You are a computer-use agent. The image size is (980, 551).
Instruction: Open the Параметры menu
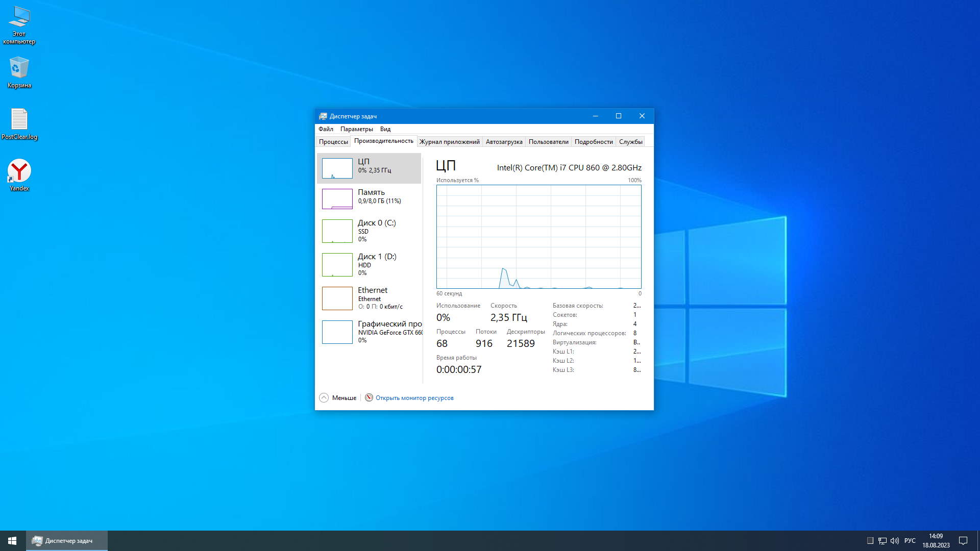(x=356, y=129)
